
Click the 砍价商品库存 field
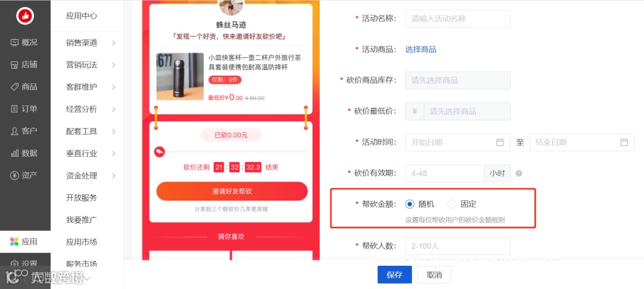(457, 80)
